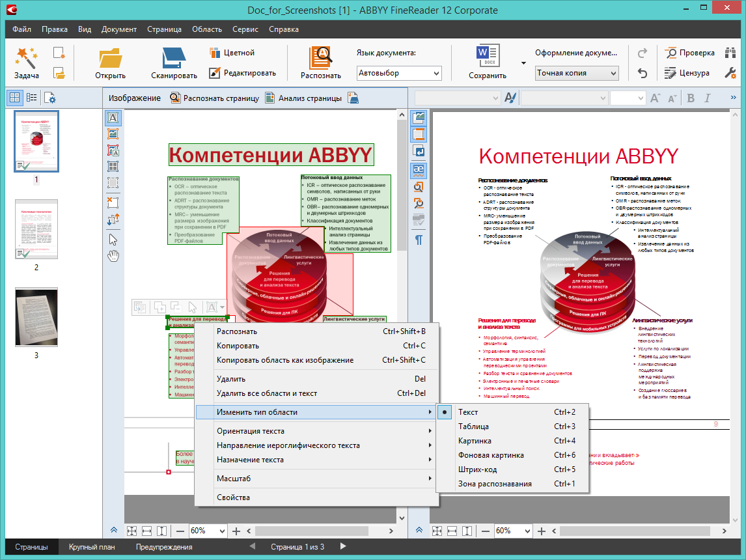Open the font size combo box
This screenshot has height=560, width=746.
point(627,98)
